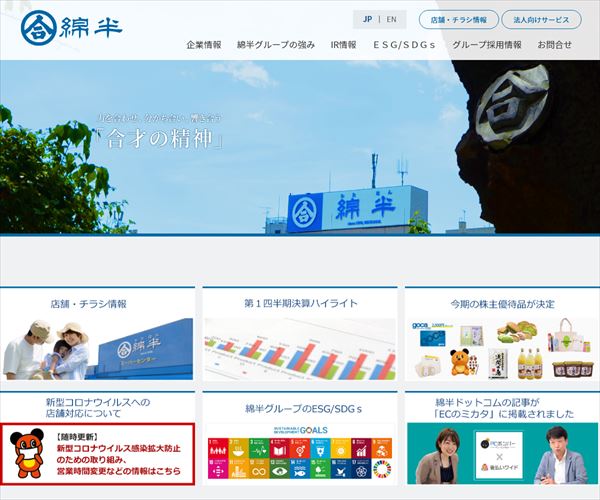Click the red 随時更新 coronavirus notice text
Image resolution: width=600 pixels, height=500 pixels.
coord(119,454)
